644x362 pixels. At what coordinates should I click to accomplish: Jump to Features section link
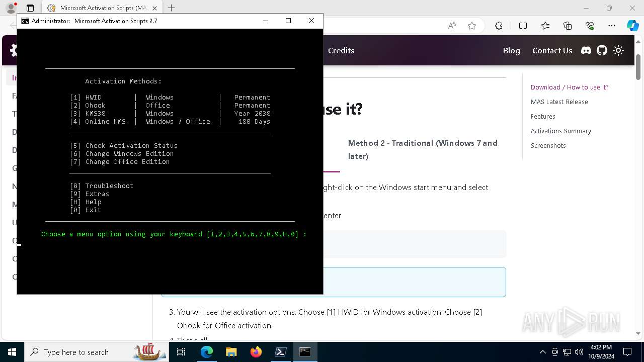pos(543,116)
